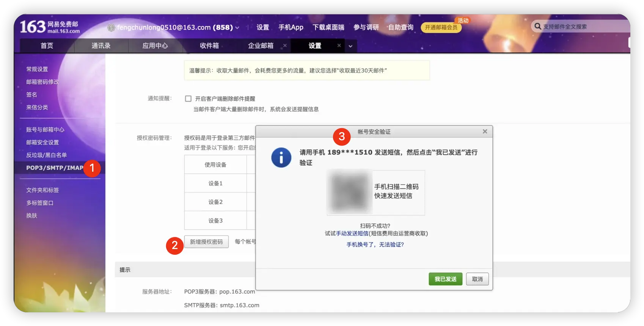This screenshot has width=644, height=326.
Task: Click the account avatar icon beside the email address
Action: [x=111, y=28]
